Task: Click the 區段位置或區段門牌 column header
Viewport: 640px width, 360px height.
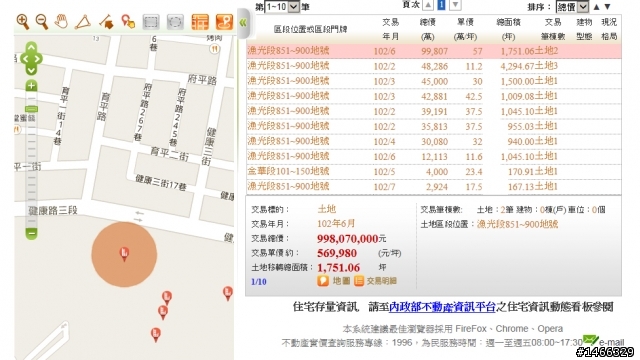Action: (310, 29)
